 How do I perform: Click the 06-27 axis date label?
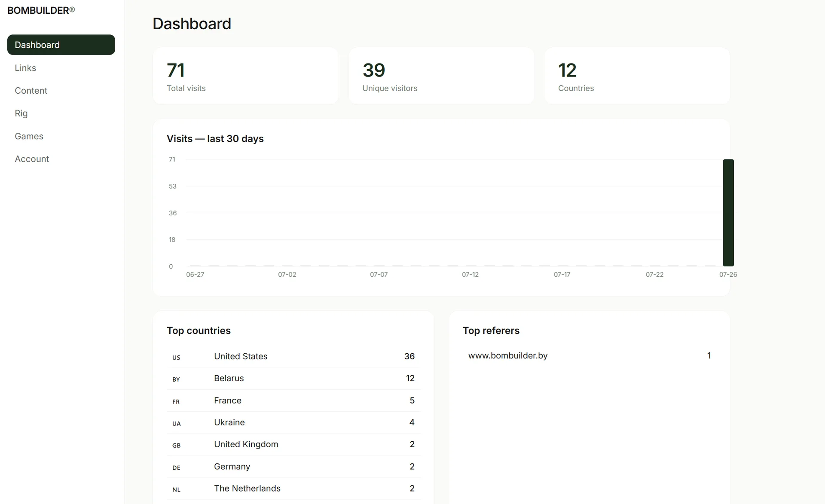tap(195, 275)
